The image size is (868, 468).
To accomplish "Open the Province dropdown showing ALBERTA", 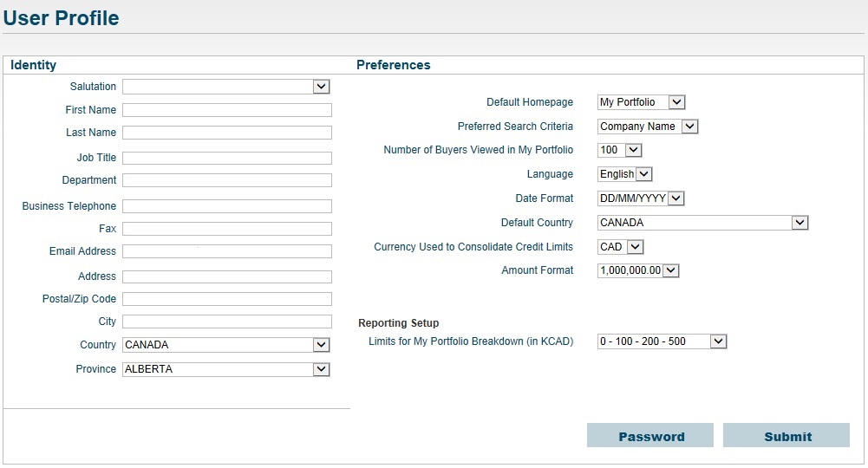I will click(225, 369).
